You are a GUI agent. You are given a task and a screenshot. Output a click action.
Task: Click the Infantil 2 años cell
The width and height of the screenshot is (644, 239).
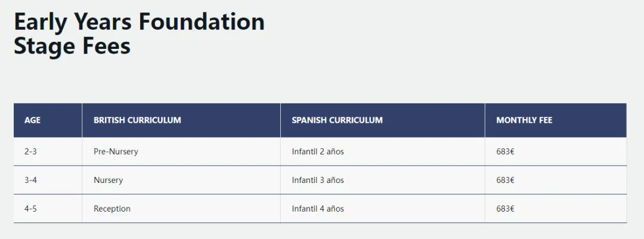pyautogui.click(x=383, y=151)
